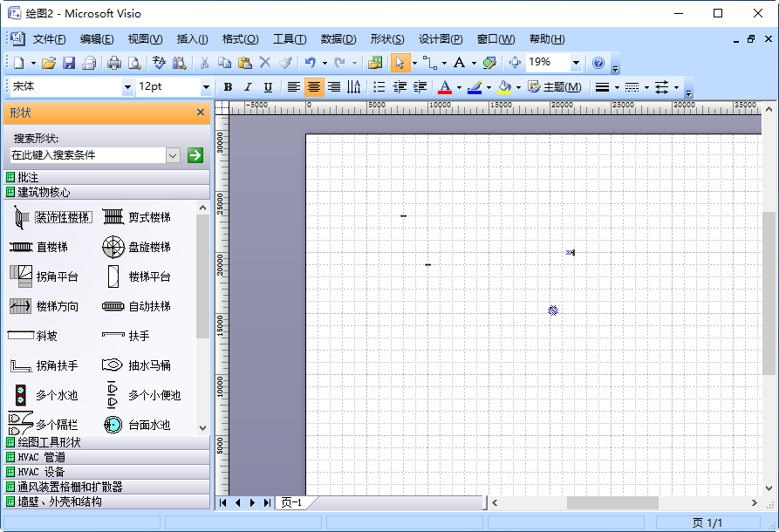
Task: Go to the last page navigation button
Action: coord(267,502)
